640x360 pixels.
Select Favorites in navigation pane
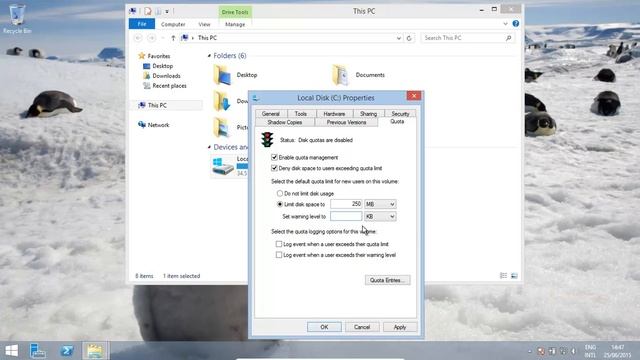coord(159,56)
